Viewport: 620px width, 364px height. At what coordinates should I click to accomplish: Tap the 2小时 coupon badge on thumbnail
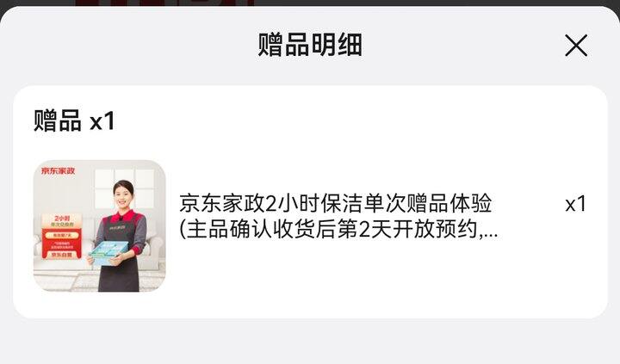tap(62, 237)
